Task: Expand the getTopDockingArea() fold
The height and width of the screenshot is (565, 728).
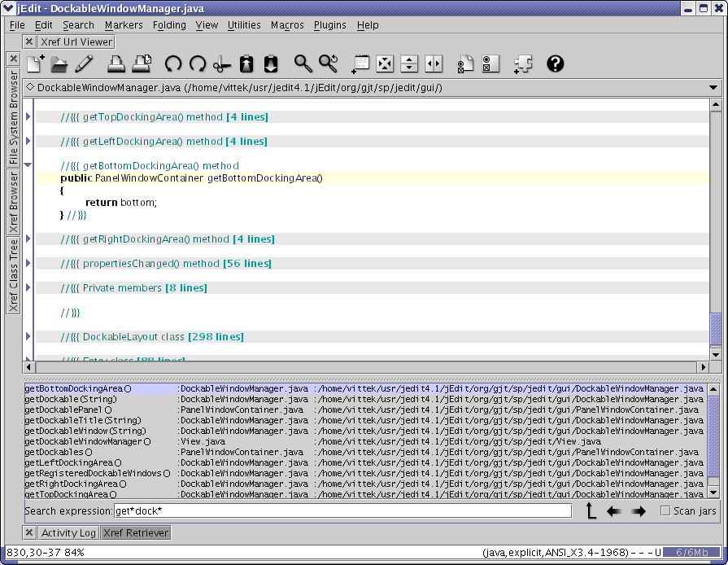Action: pos(28,116)
